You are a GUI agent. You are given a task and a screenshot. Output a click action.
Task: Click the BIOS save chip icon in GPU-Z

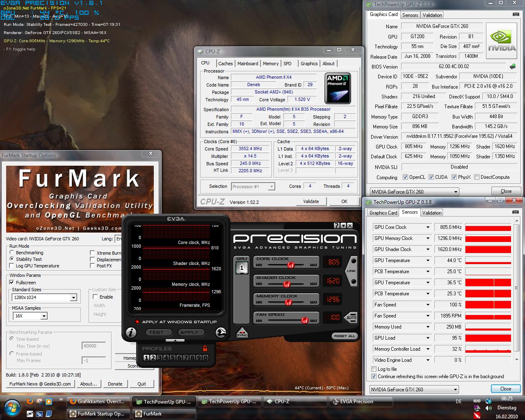(x=513, y=66)
